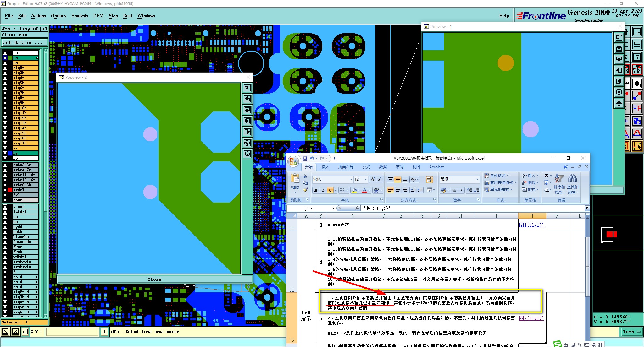Image resolution: width=644 pixels, height=347 pixels.
Task: Click the Excel Save icon
Action: click(305, 159)
